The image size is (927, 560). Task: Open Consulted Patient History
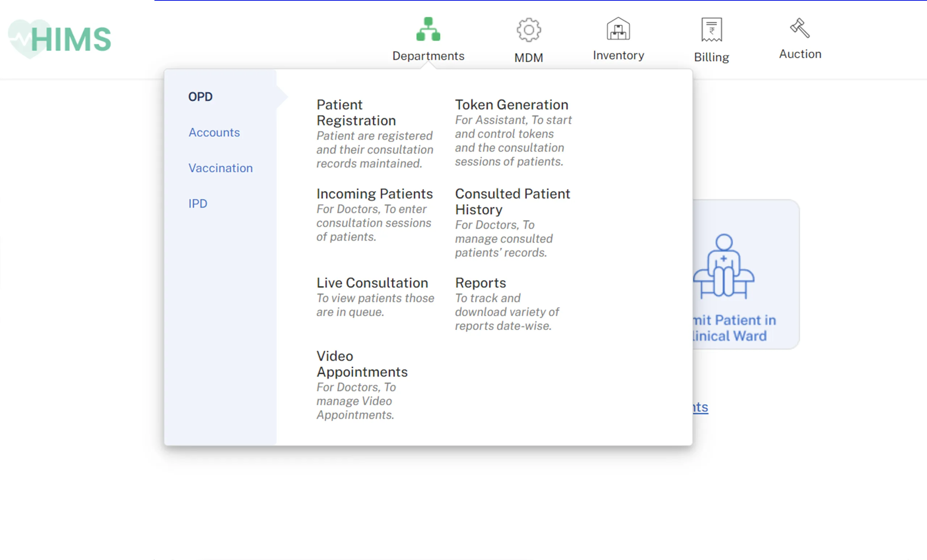[512, 201]
